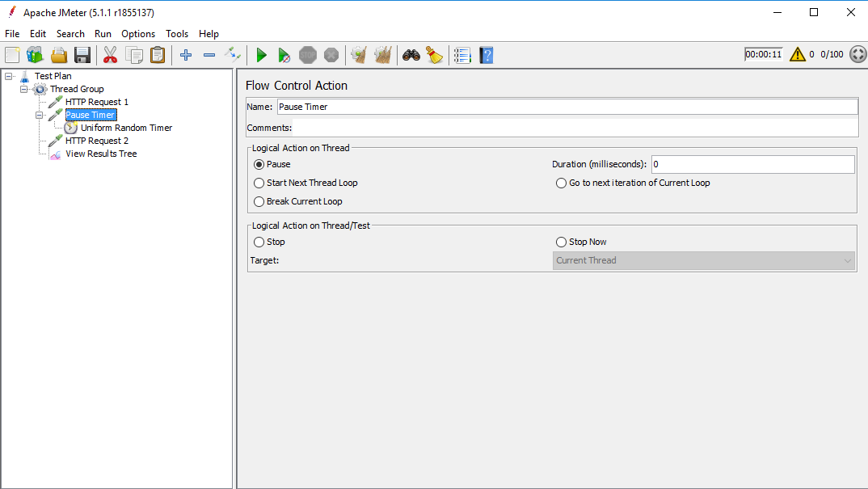Click the Duration milliseconds input field
The image size is (868, 489).
[x=752, y=164]
